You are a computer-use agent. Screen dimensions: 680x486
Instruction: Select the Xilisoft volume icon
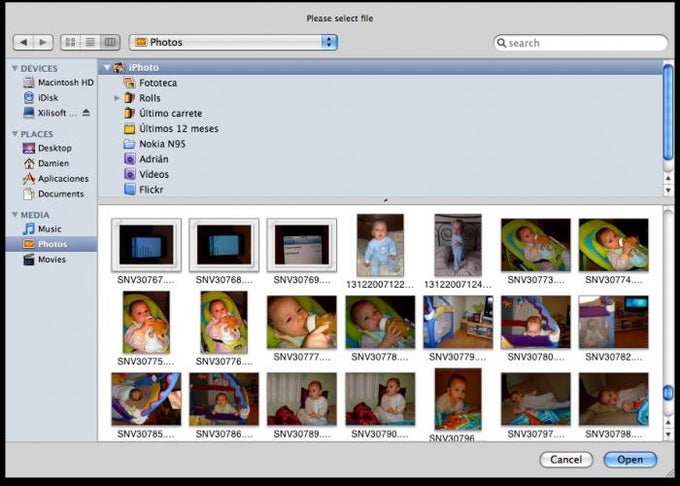pyautogui.click(x=29, y=113)
